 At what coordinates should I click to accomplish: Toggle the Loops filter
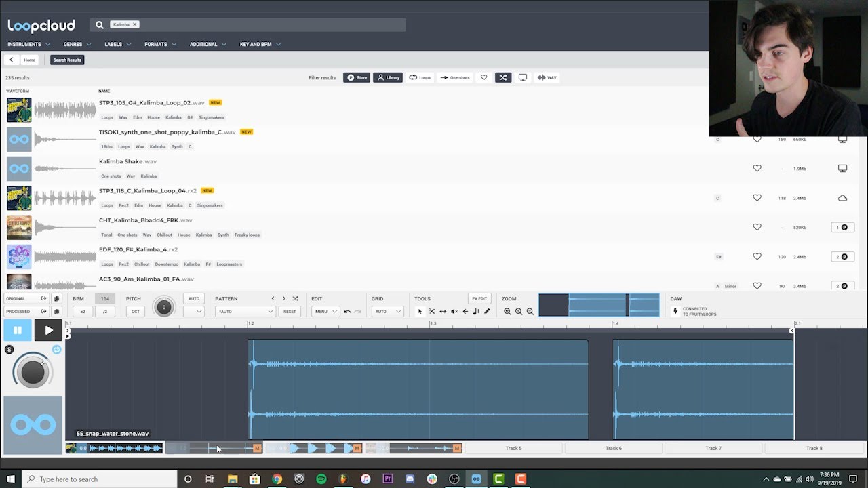click(x=420, y=77)
